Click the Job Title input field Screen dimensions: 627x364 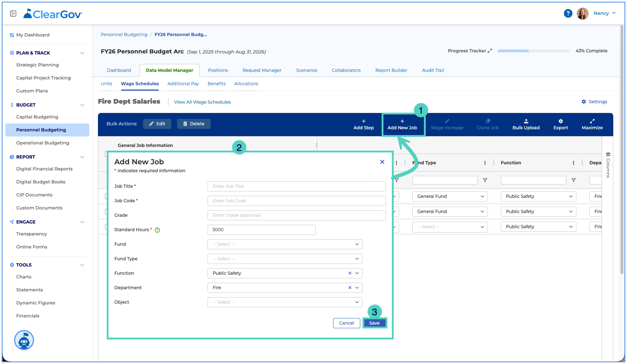click(x=297, y=186)
